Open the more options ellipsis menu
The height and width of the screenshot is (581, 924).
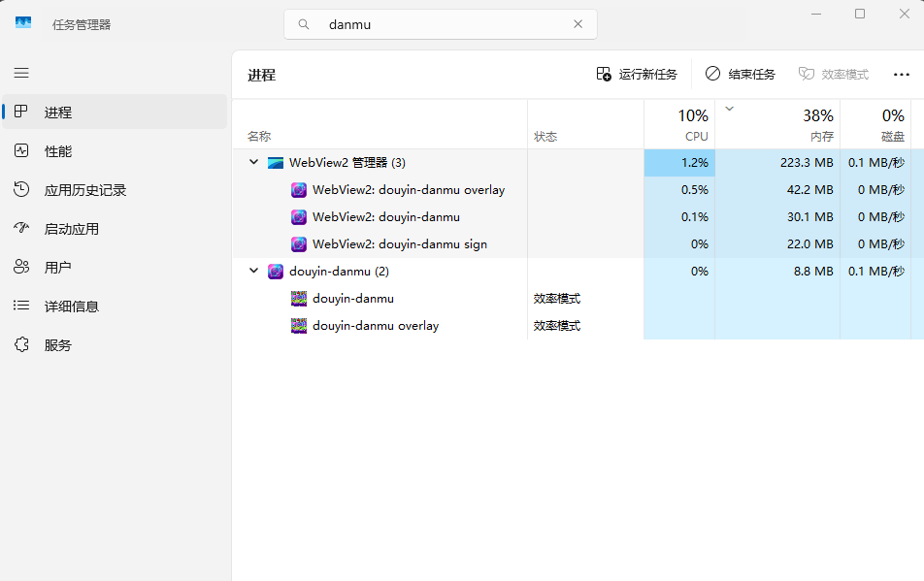(902, 74)
